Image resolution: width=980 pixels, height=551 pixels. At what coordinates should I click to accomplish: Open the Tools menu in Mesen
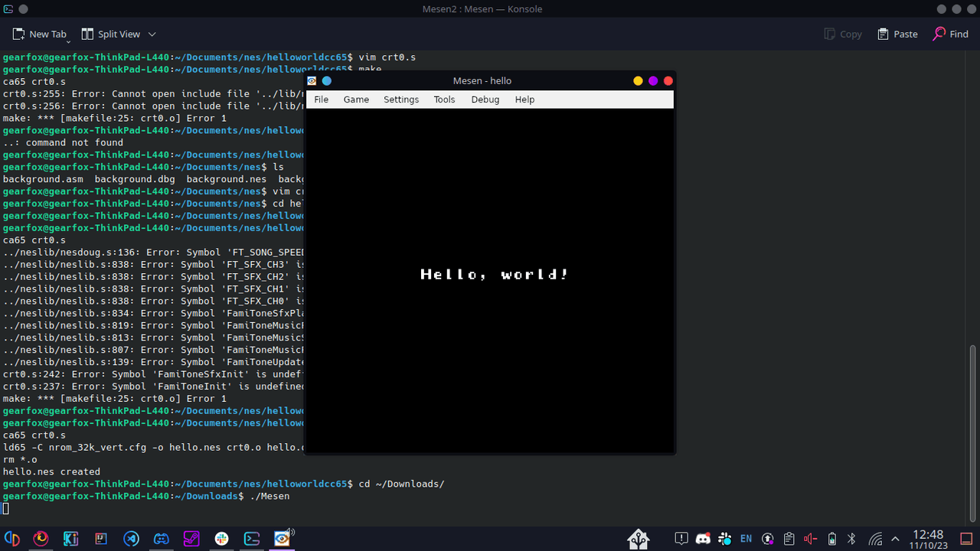click(x=444, y=99)
